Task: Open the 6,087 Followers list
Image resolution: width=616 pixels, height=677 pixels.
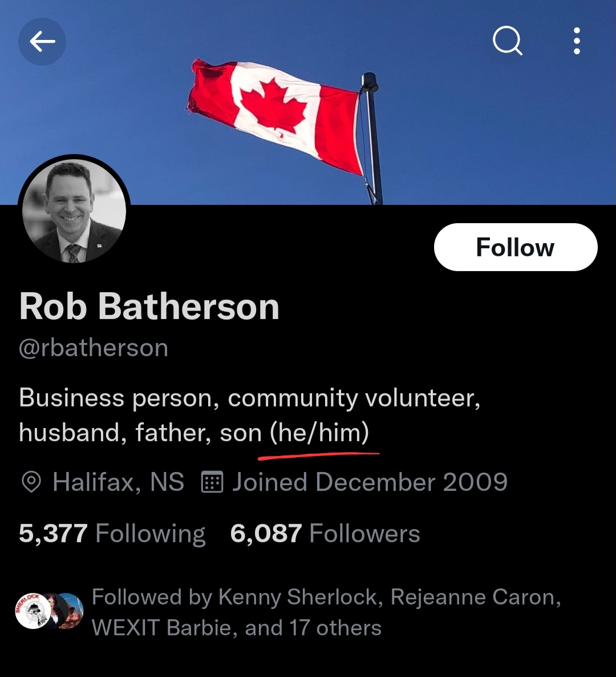Action: click(x=325, y=533)
